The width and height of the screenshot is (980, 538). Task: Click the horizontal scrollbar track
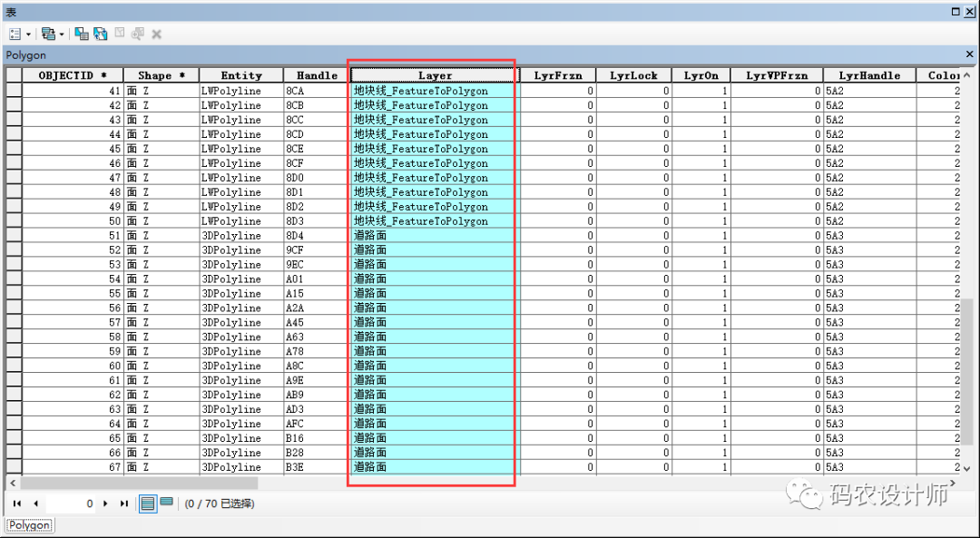[544, 484]
